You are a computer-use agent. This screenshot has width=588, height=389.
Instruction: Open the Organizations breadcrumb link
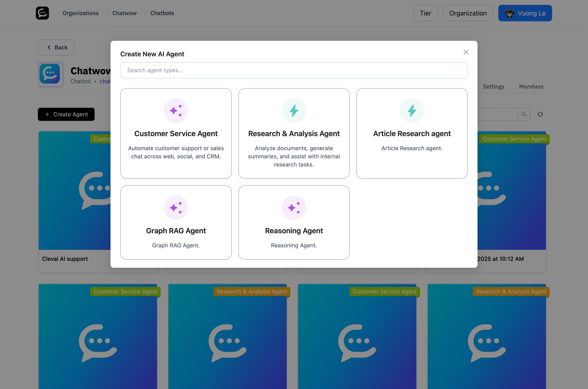(80, 13)
